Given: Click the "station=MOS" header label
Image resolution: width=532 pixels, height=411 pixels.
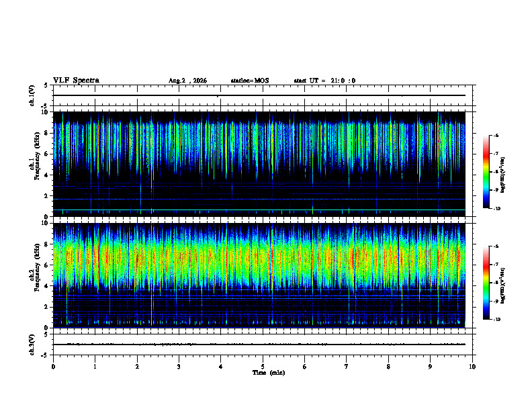Looking at the screenshot, I should (x=250, y=81).
